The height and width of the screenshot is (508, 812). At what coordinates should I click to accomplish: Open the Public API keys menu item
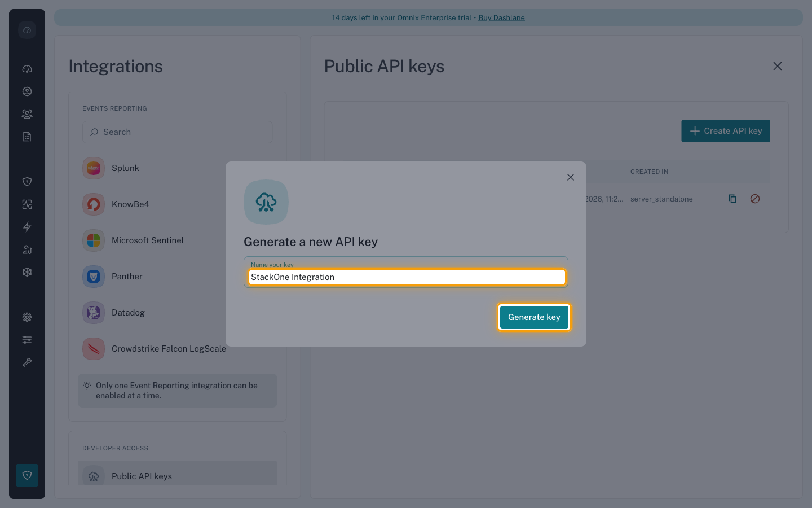click(x=178, y=474)
